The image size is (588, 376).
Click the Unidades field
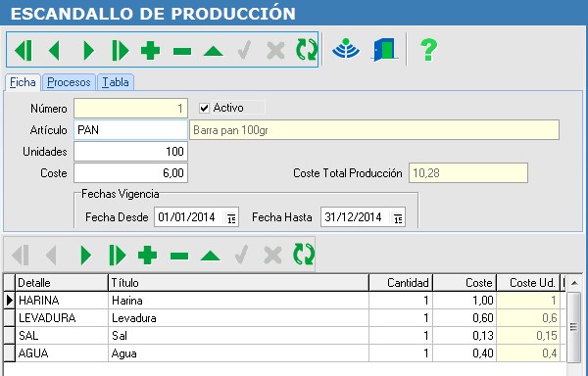tap(130, 152)
